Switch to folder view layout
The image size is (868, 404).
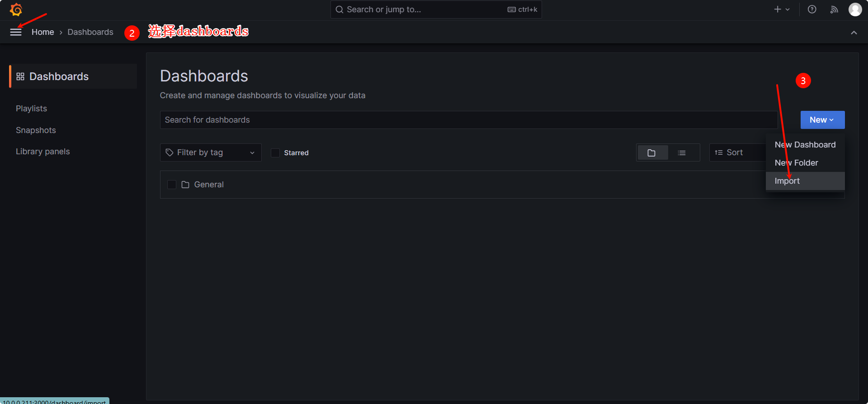651,153
